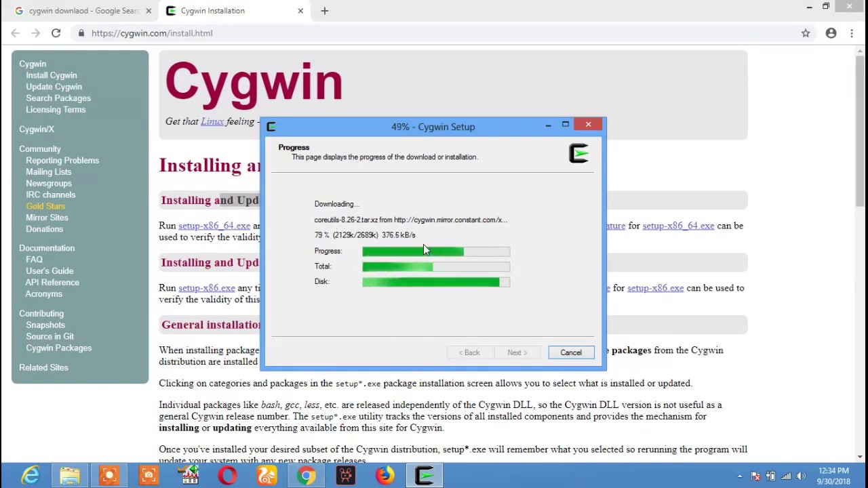The height and width of the screenshot is (488, 868).
Task: Click the Total progress bar
Action: [x=436, y=267]
